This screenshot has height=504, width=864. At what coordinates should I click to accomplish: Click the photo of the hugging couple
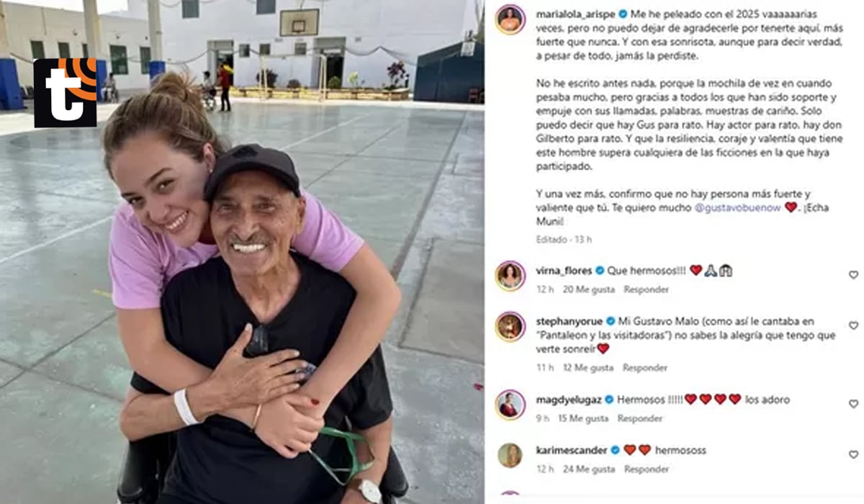(x=242, y=252)
